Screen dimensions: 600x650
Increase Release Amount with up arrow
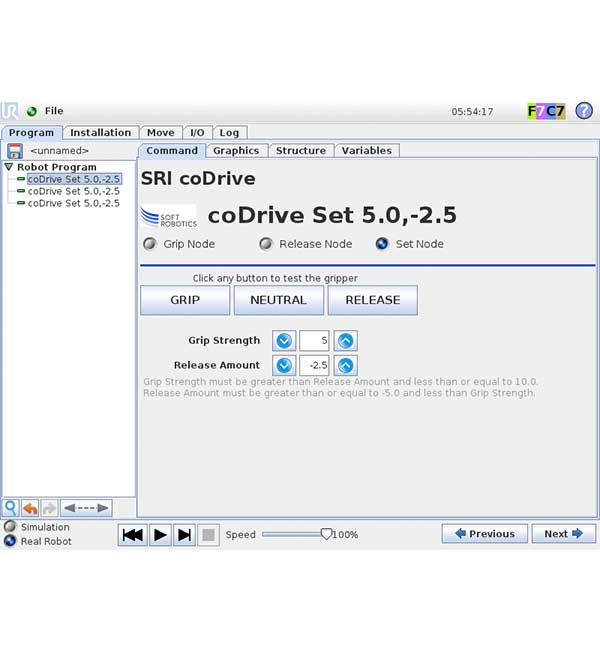[x=346, y=365]
